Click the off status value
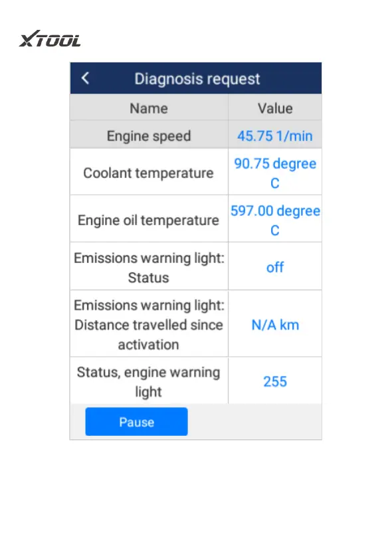The image size is (392, 554). coord(275,268)
